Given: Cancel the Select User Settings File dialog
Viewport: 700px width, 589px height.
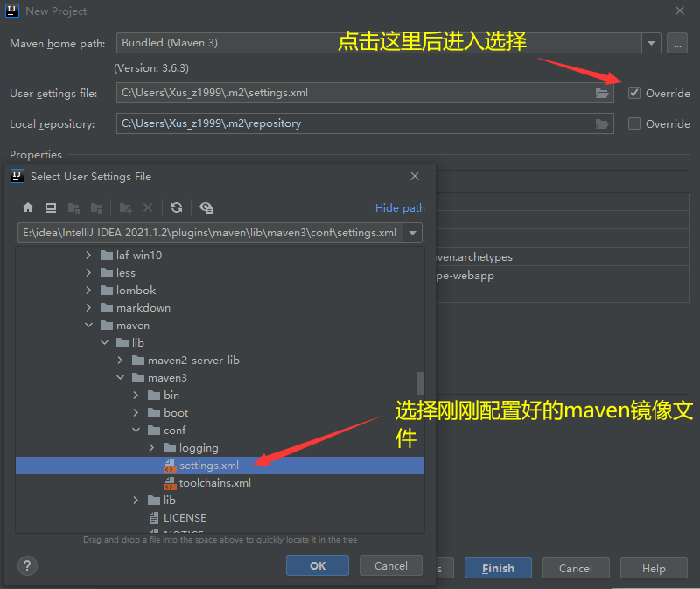Looking at the screenshot, I should [x=391, y=565].
